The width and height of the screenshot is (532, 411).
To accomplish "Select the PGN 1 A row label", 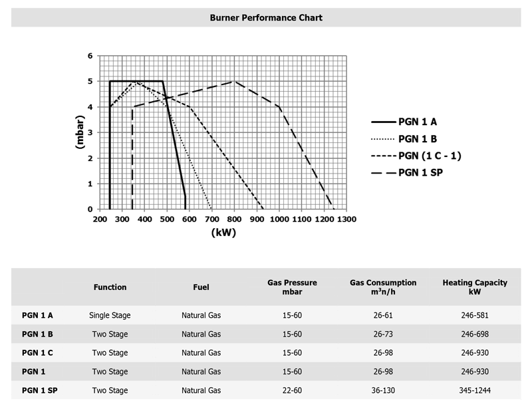I will click(37, 315).
